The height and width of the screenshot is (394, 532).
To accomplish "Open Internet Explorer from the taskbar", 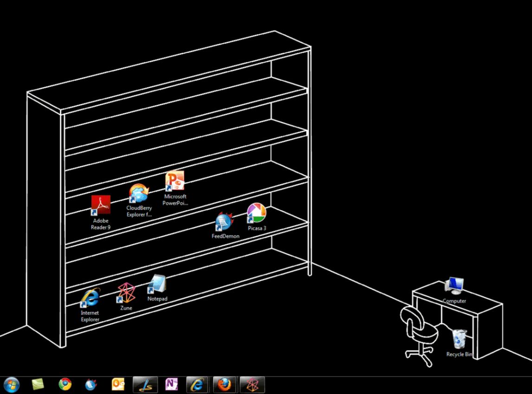I will click(x=196, y=384).
